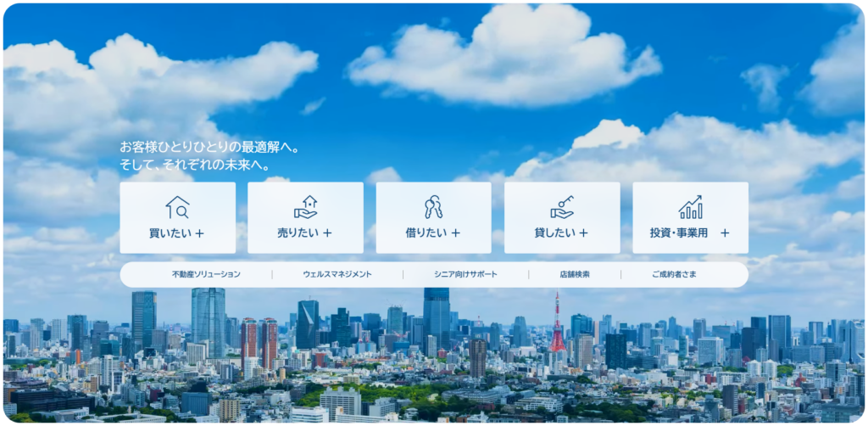The image size is (868, 426).
Task: Click the お客様ひとりひとりの最適解へ headline text
Action: pyautogui.click(x=210, y=148)
